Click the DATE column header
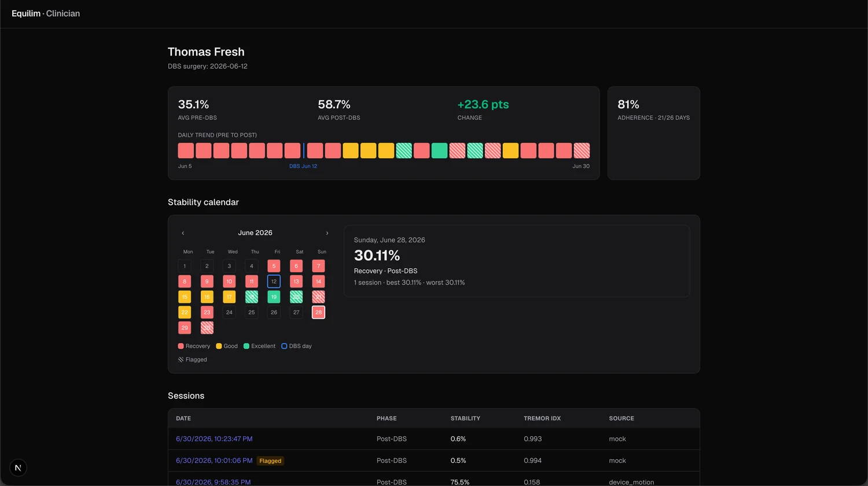868x486 pixels. (x=183, y=418)
